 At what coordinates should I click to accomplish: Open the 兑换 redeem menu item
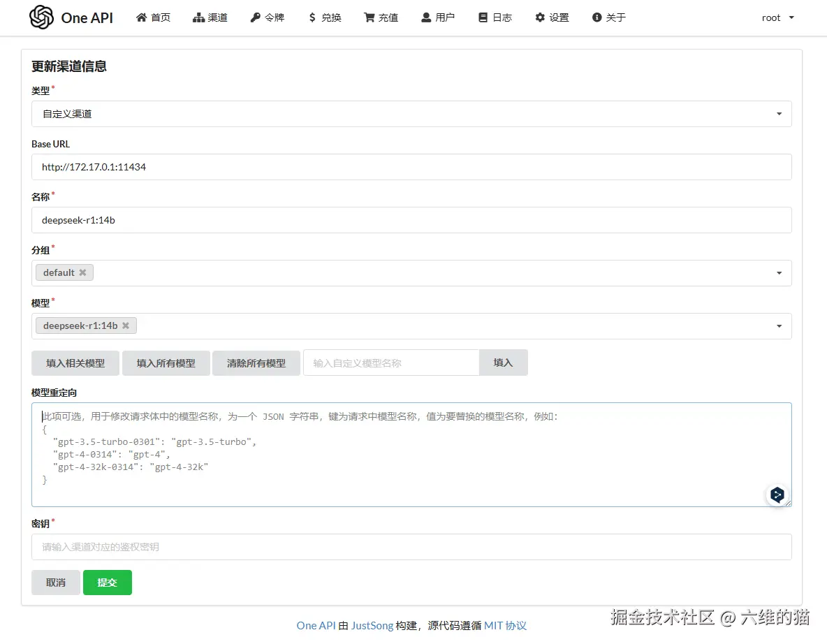[x=325, y=17]
